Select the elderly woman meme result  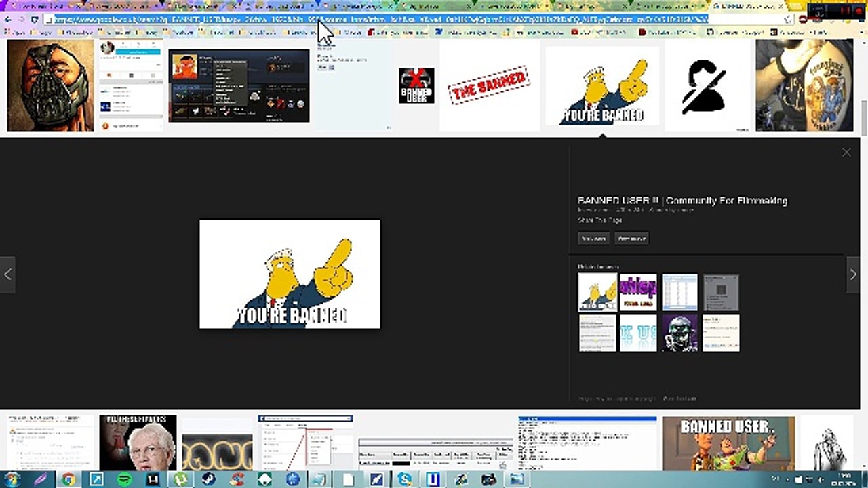click(x=138, y=443)
